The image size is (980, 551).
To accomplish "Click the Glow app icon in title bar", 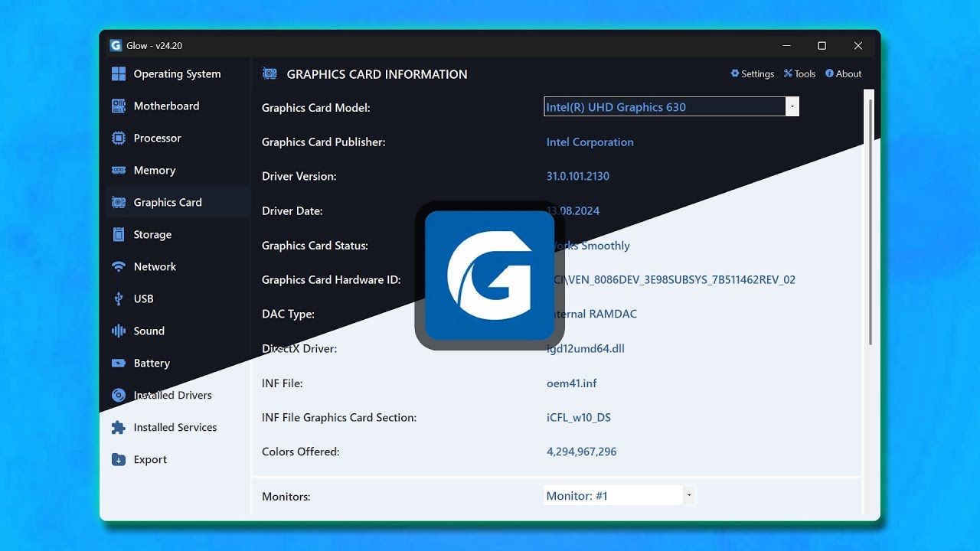I will 116,45.
